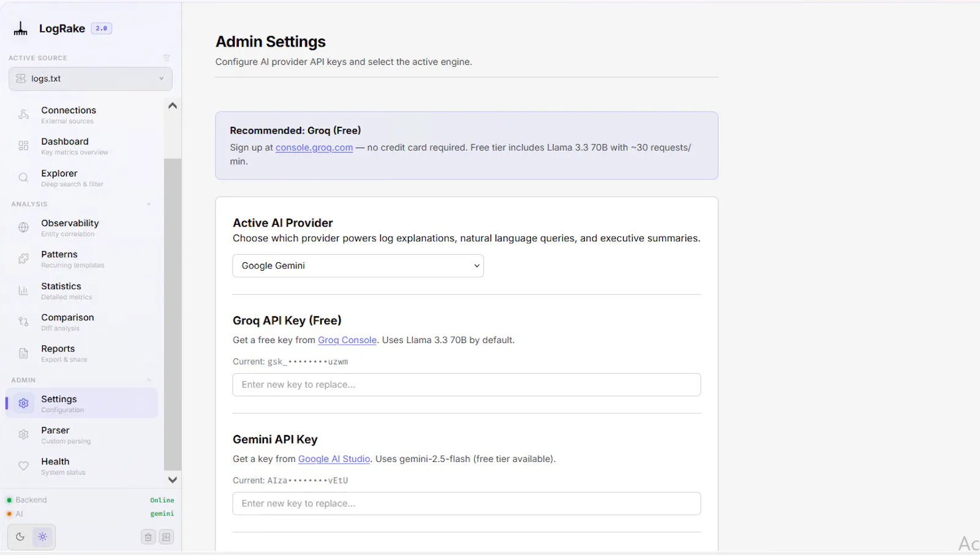The width and height of the screenshot is (980, 555).
Task: Click the sidebar scroll-up arrow
Action: click(173, 105)
